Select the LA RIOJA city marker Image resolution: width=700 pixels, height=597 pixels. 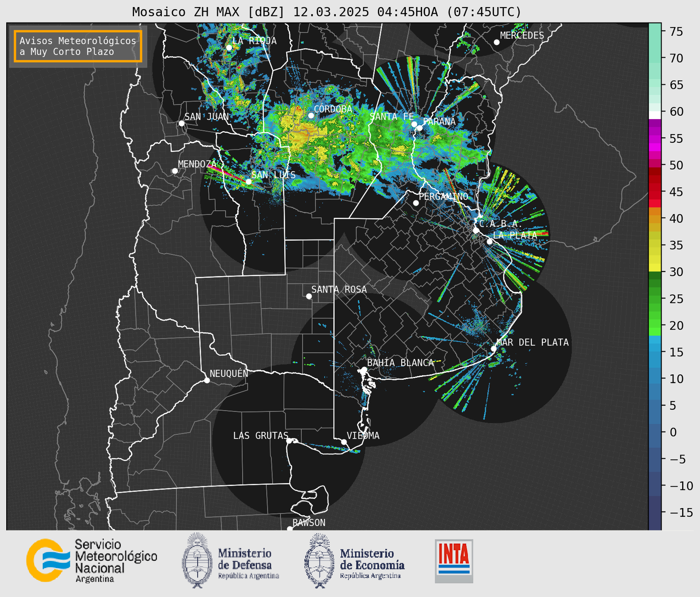(229, 48)
